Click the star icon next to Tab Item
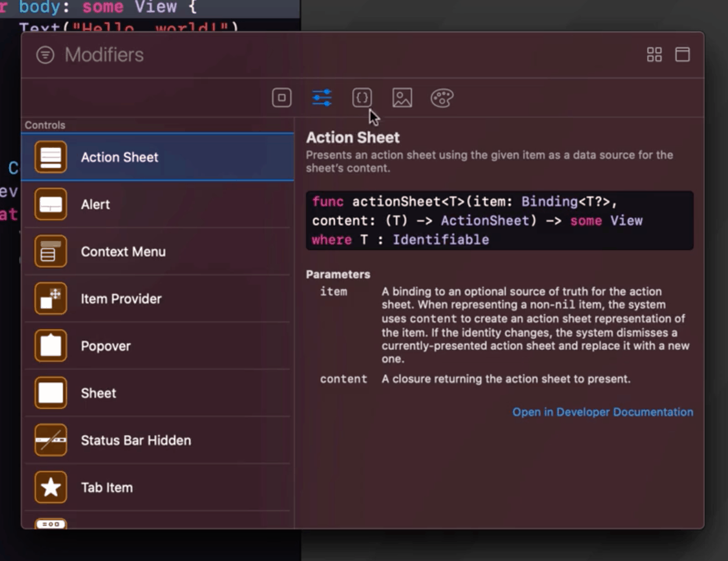The height and width of the screenshot is (561, 728). pos(51,487)
